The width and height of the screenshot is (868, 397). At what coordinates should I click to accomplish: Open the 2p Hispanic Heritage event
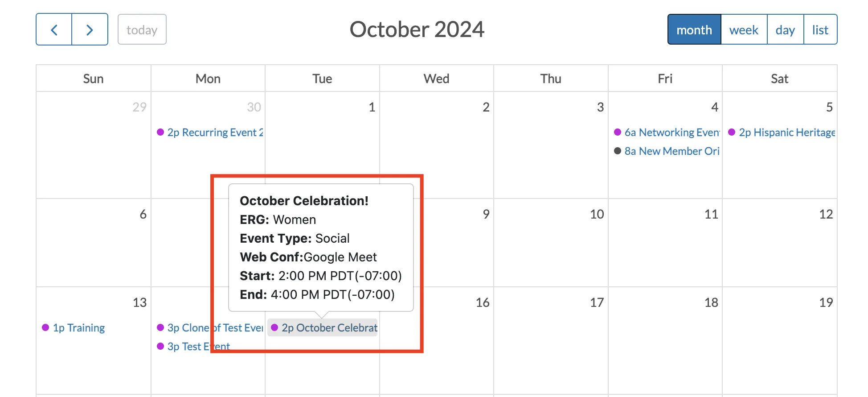781,132
